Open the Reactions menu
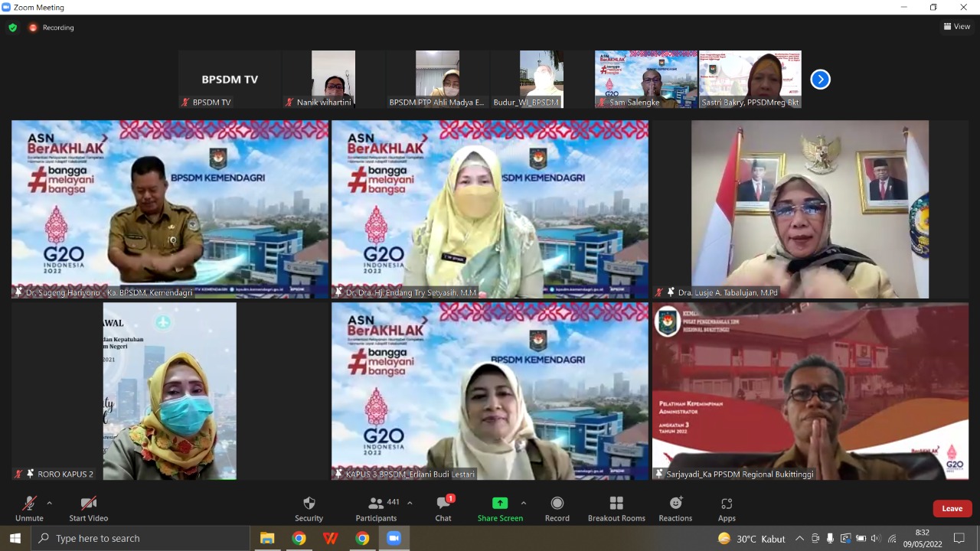Screen dimensions: 980x551 675,508
